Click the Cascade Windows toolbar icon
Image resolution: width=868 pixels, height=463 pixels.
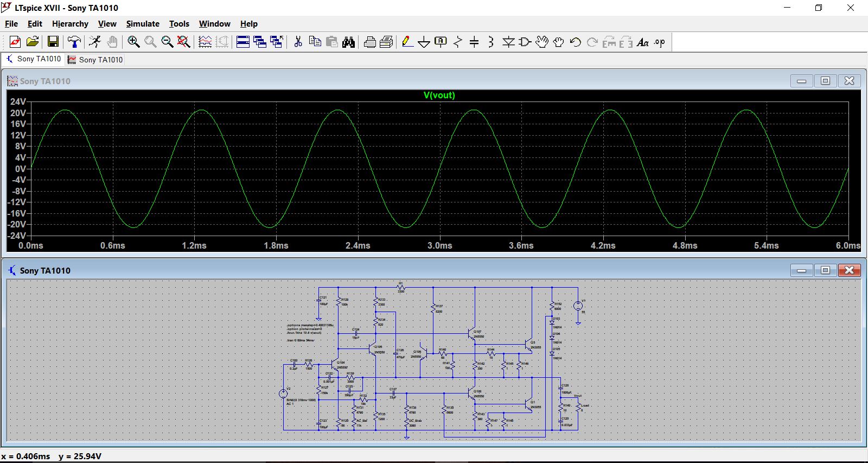point(260,42)
